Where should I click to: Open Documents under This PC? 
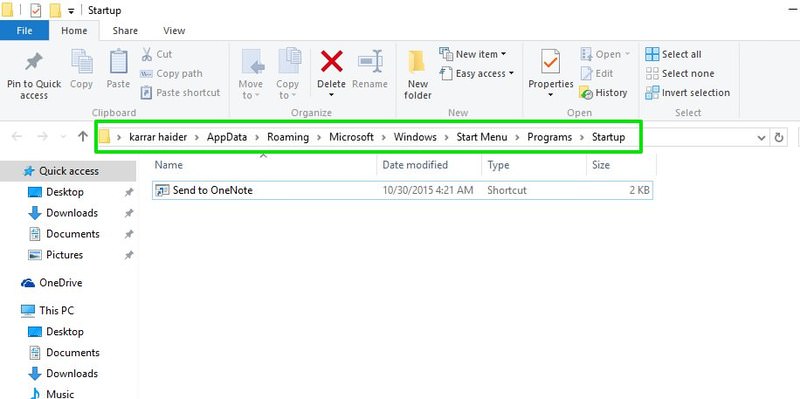pos(72,353)
